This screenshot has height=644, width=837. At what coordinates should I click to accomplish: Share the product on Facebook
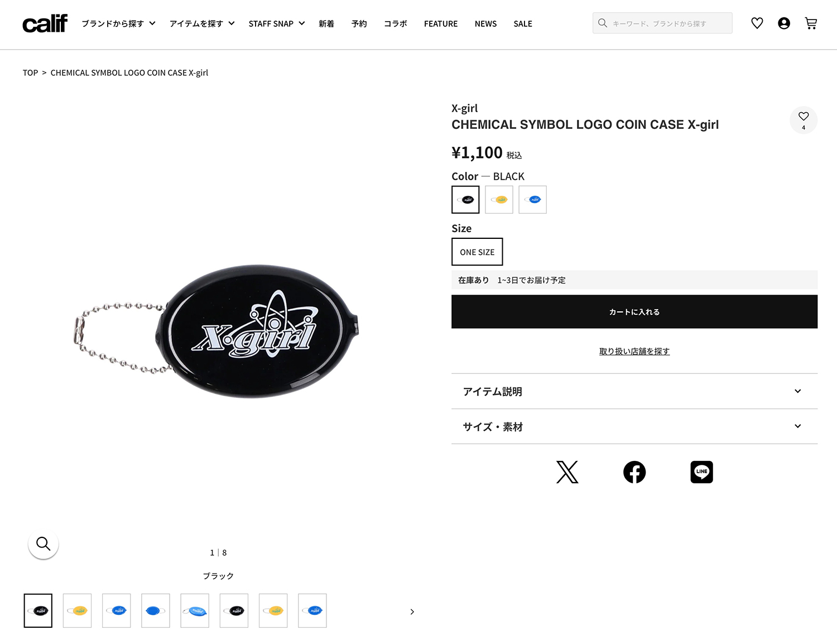point(634,472)
